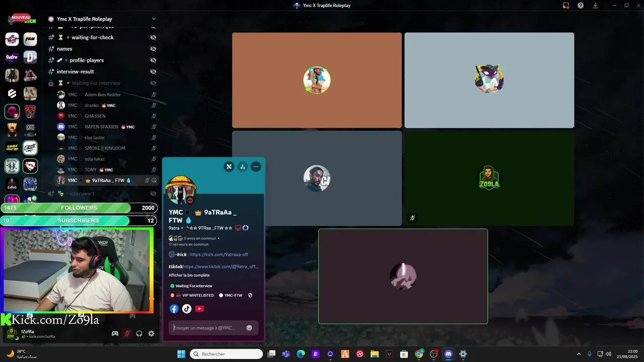Open Microsoft Teams from taskbar
Screen dimensions: 644x362
point(286,354)
